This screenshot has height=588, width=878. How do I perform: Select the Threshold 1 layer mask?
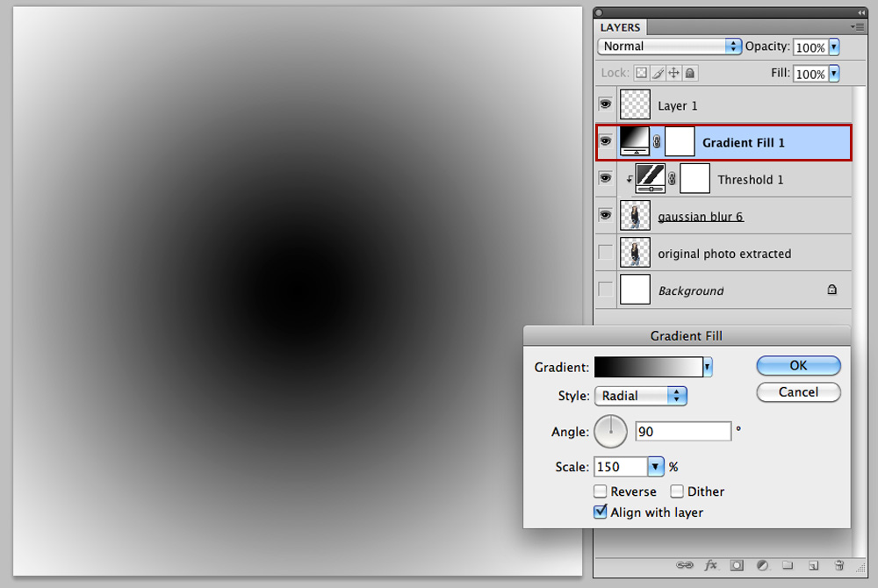click(694, 178)
